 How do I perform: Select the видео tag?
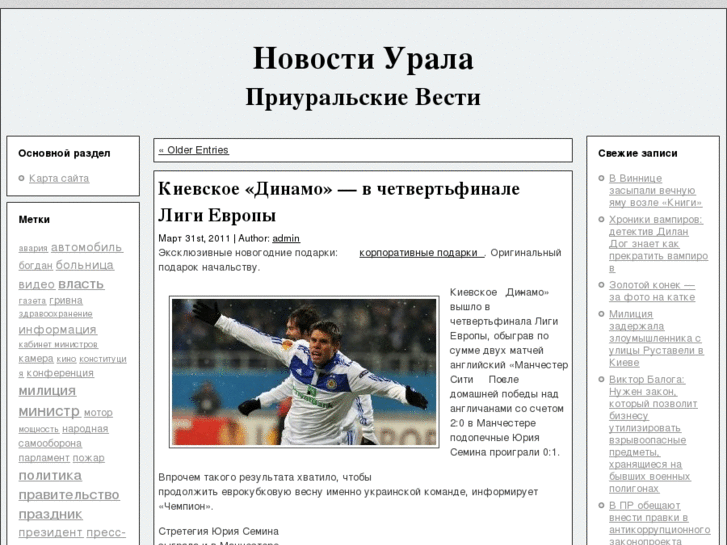pos(37,284)
